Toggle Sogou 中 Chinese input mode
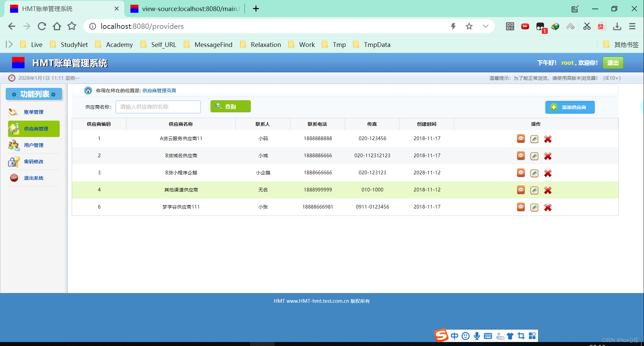644x346 pixels. click(454, 336)
